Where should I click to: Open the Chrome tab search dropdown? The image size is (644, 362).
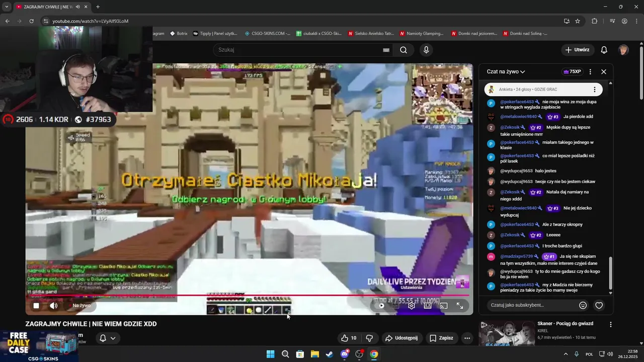point(7,7)
